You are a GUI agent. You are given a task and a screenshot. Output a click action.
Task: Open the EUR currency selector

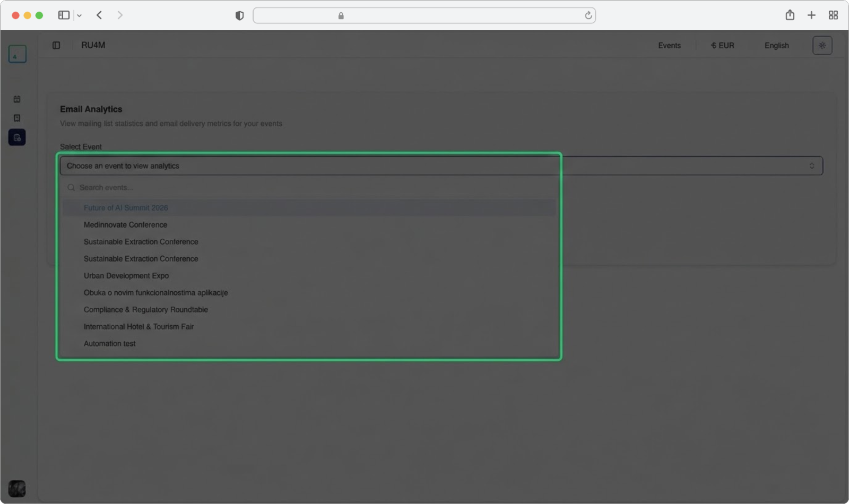[722, 46]
